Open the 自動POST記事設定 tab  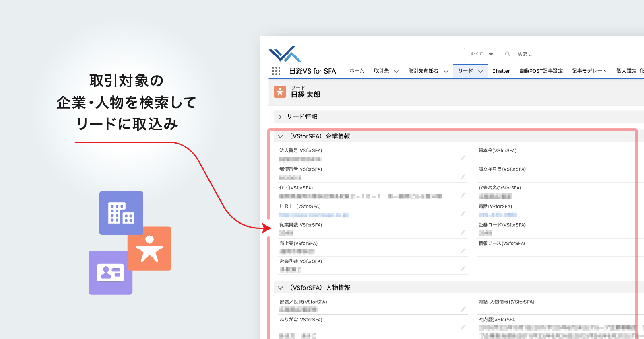pos(541,71)
